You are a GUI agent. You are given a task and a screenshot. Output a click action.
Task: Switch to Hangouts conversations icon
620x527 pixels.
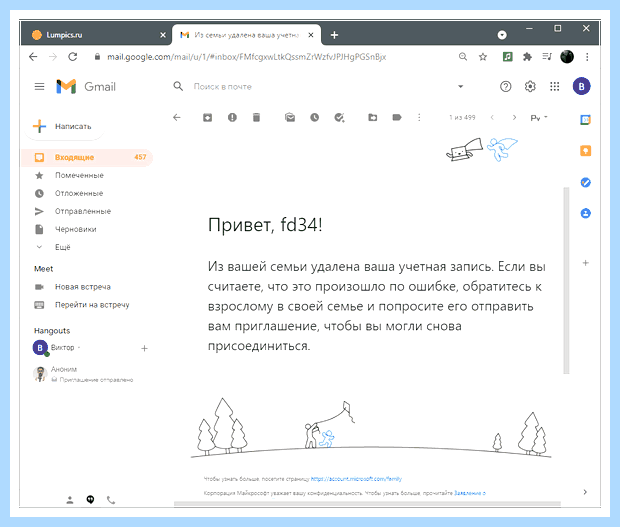91,500
